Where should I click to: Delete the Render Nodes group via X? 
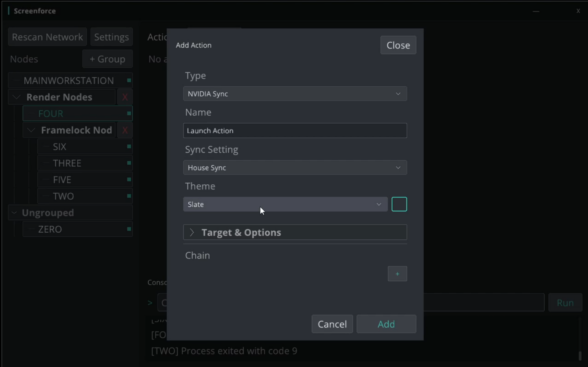point(125,97)
